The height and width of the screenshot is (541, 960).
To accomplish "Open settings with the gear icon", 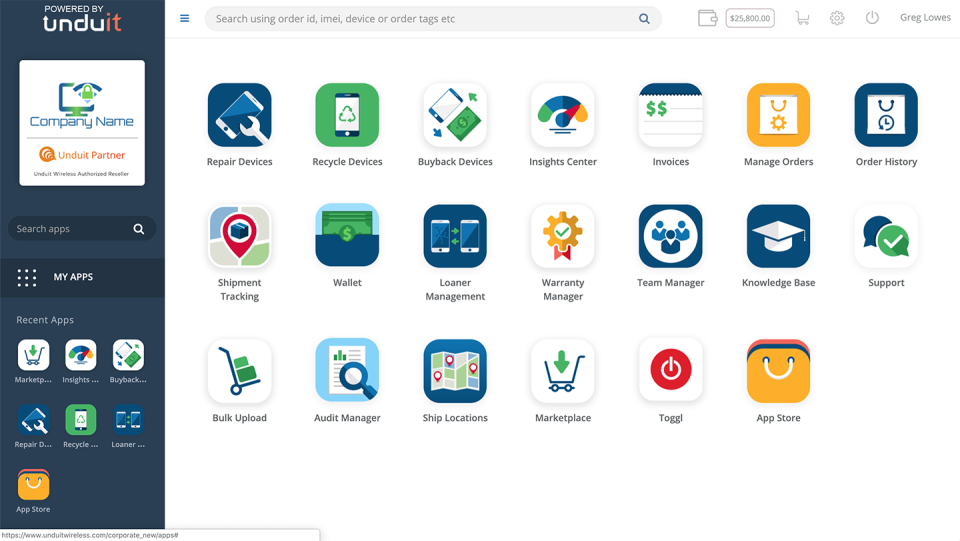I will [837, 18].
